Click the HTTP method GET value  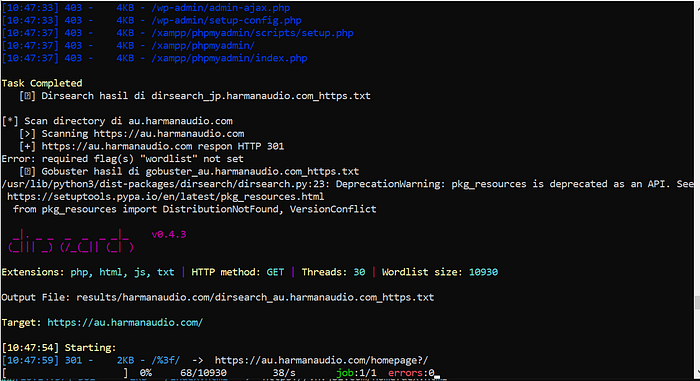(x=275, y=272)
